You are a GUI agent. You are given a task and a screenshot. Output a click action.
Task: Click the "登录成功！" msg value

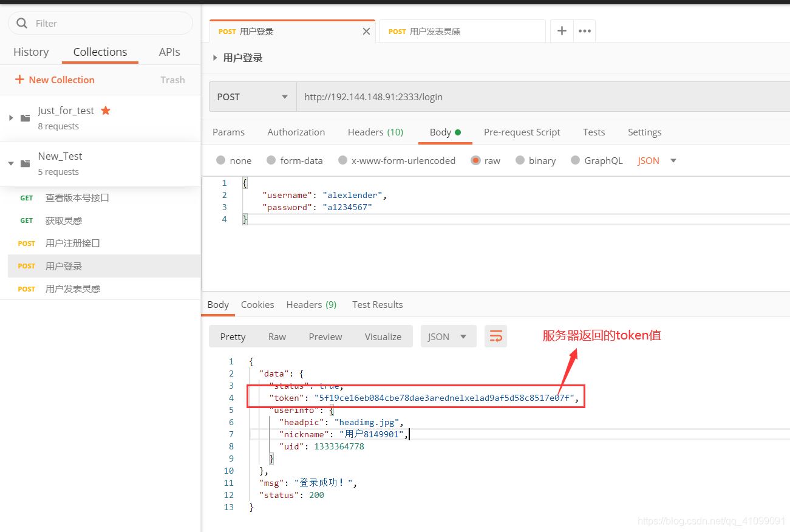[324, 483]
